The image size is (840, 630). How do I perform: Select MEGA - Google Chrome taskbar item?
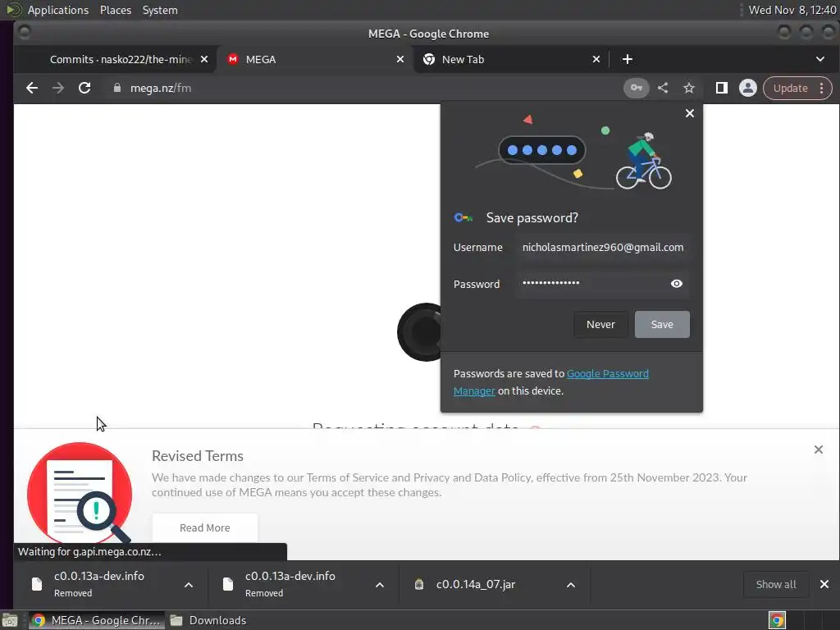pos(97,620)
